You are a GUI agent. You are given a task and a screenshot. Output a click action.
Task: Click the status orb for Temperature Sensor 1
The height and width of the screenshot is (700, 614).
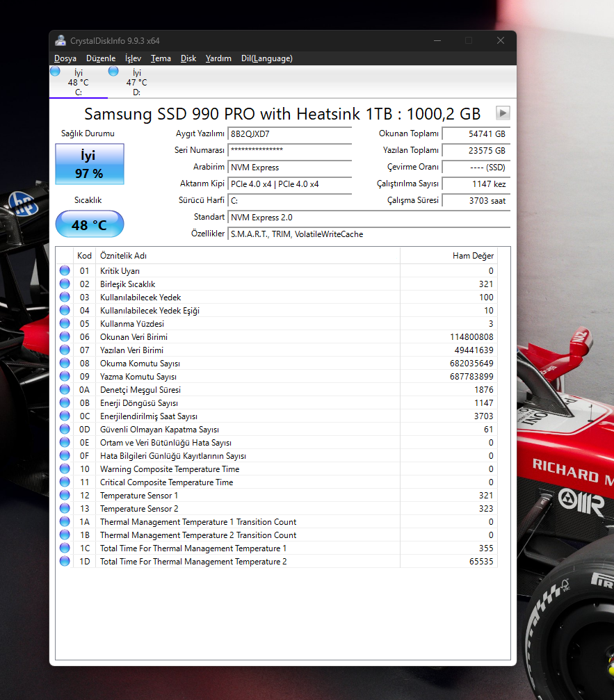coord(65,495)
